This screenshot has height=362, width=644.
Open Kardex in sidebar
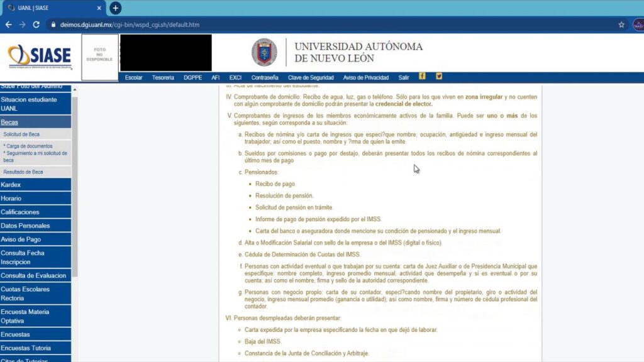(35, 185)
